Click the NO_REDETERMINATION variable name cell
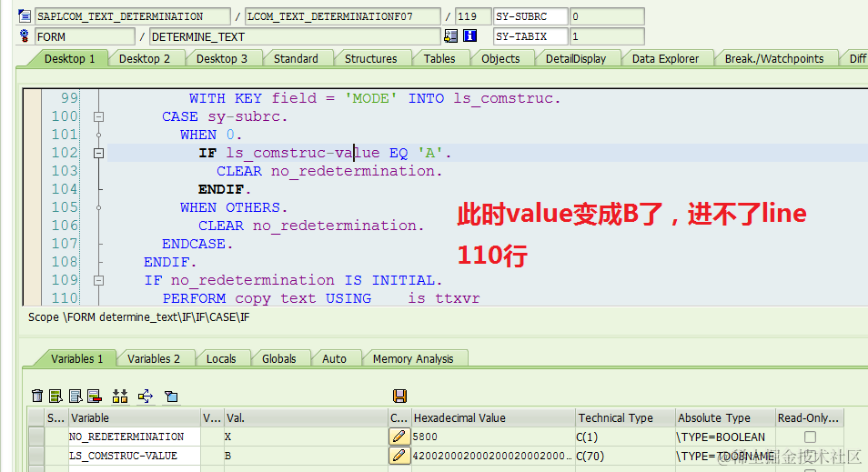Screen dimensions: 868x472 click(x=134, y=437)
